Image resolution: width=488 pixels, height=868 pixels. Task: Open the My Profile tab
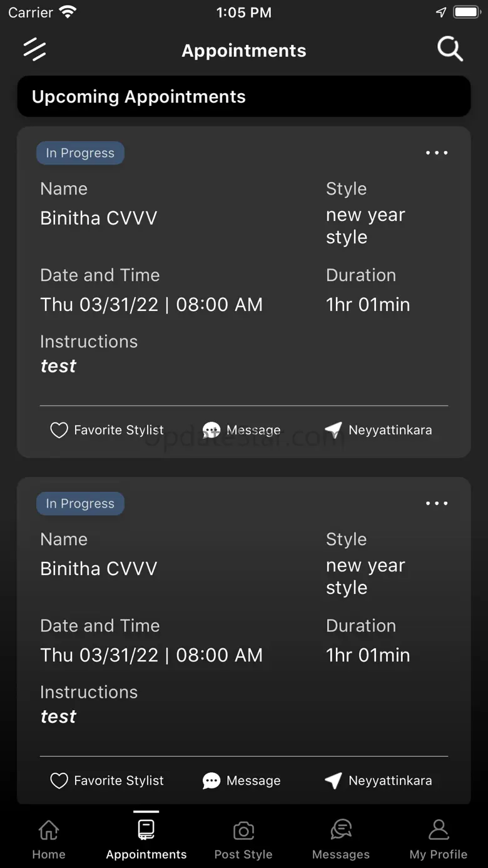coord(439,839)
